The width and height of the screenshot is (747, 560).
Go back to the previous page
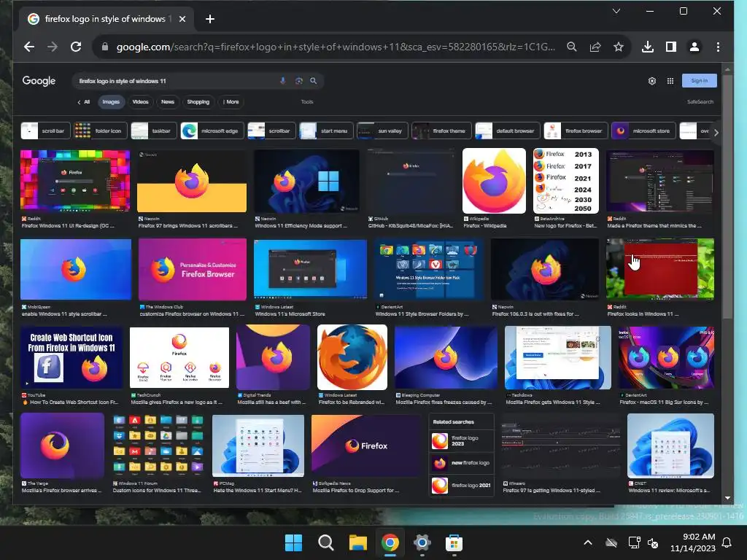(29, 47)
